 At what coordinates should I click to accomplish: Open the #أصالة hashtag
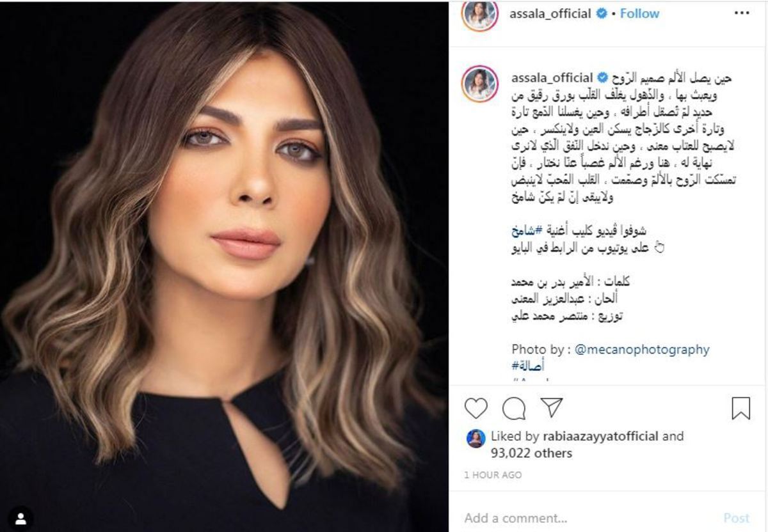pyautogui.click(x=529, y=366)
